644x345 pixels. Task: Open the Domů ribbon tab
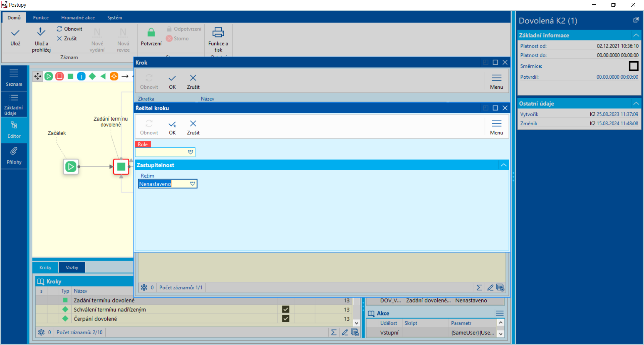coord(14,17)
